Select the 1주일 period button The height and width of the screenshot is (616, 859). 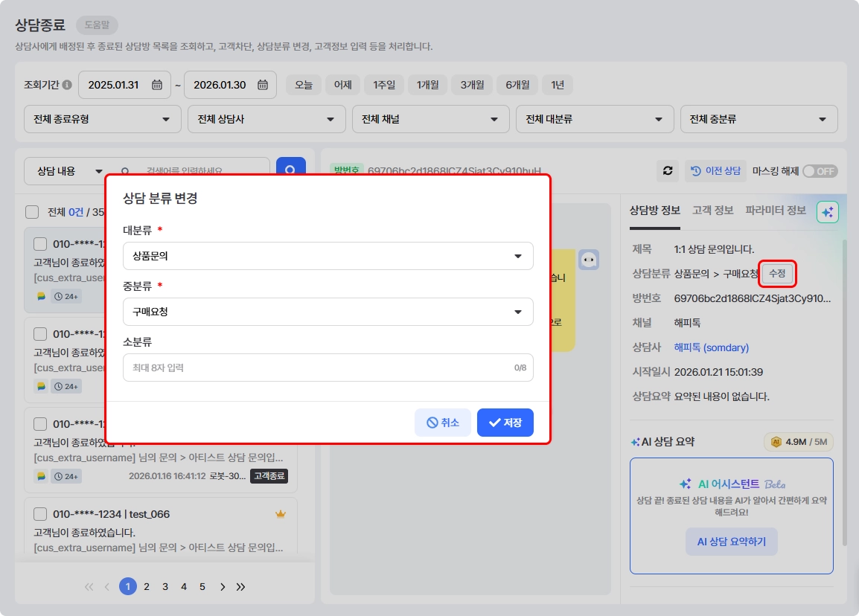coord(384,85)
